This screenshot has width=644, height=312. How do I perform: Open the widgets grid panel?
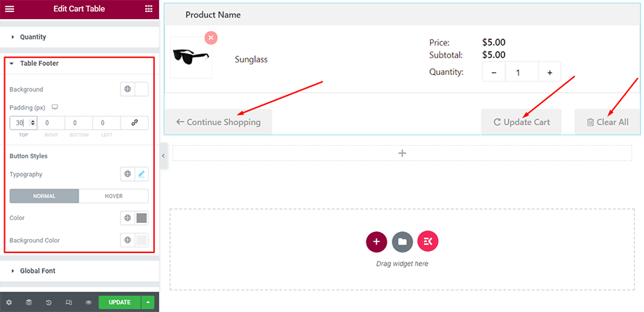click(x=149, y=9)
